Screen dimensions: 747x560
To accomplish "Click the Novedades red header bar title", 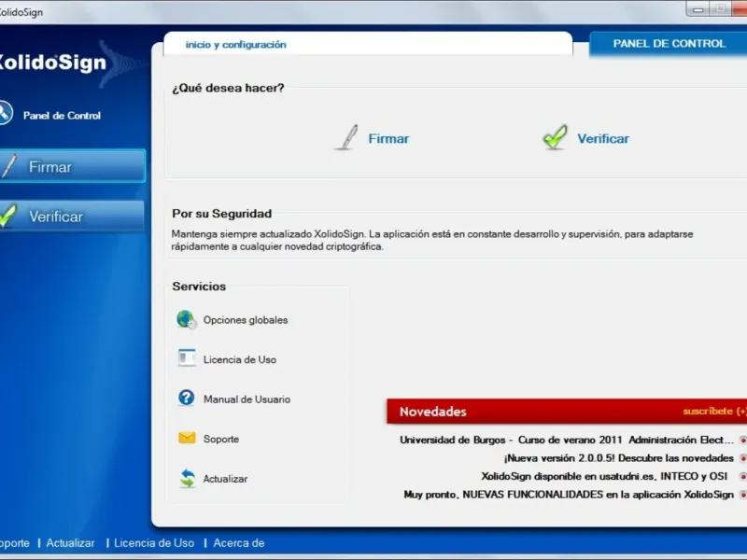I will click(432, 412).
